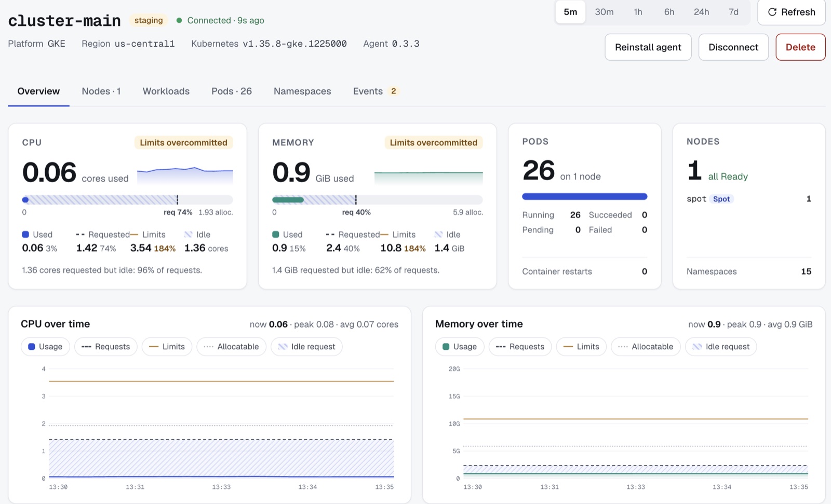Click the CPU Idle hatched swatch
Screen dimensions: 831x504
[188, 235]
